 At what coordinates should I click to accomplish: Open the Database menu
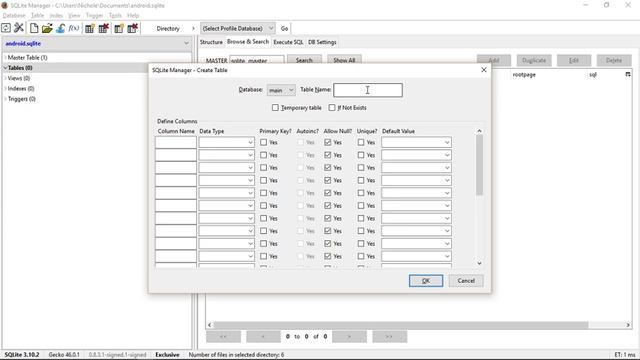pos(14,16)
